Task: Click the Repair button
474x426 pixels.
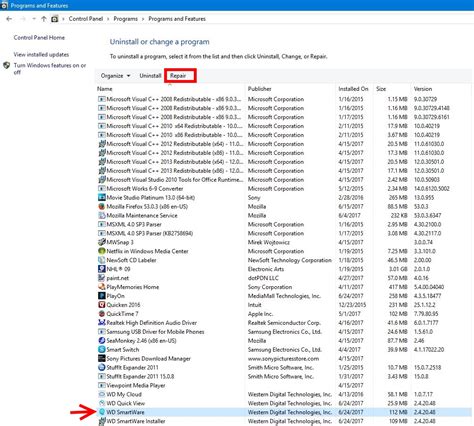Action: coord(178,76)
